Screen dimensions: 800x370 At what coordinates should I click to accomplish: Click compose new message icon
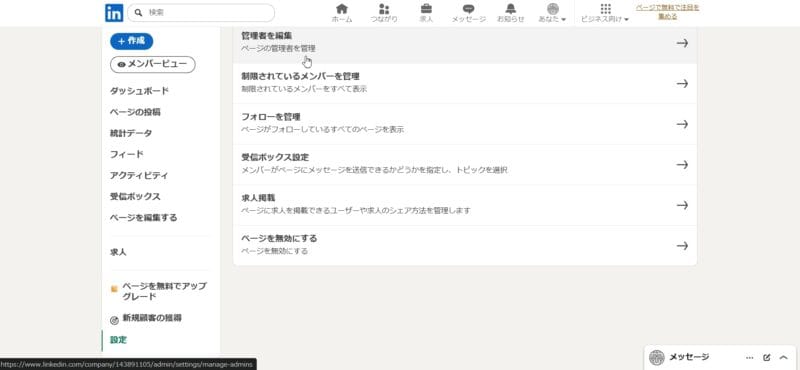click(x=766, y=358)
